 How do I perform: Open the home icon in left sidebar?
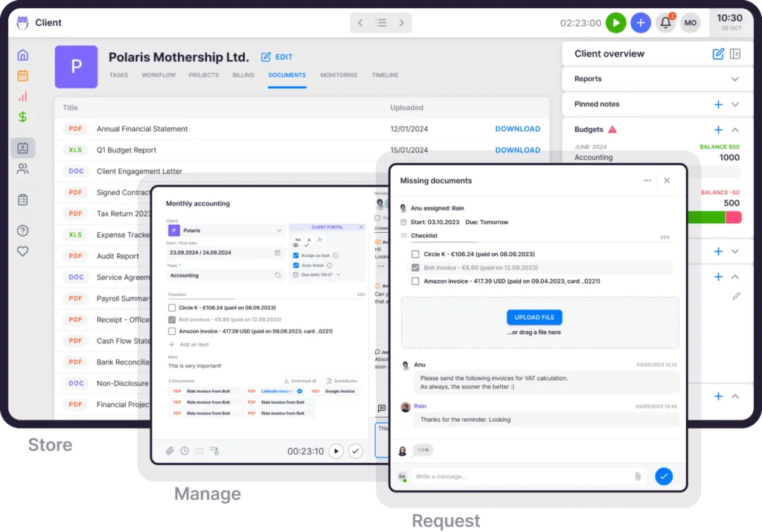pyautogui.click(x=23, y=55)
